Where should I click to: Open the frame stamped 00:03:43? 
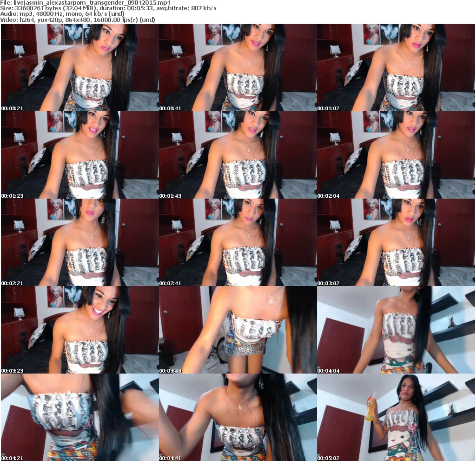tap(238, 330)
